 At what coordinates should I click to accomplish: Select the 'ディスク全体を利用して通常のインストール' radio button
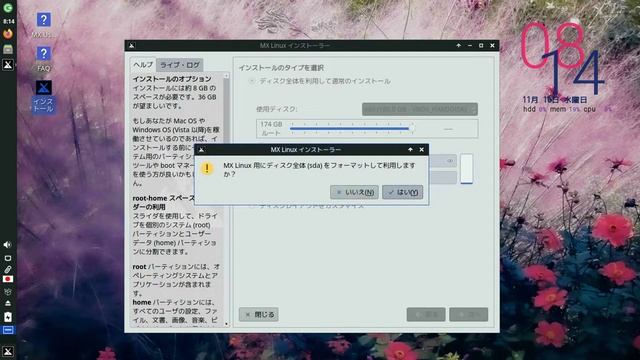click(252, 81)
